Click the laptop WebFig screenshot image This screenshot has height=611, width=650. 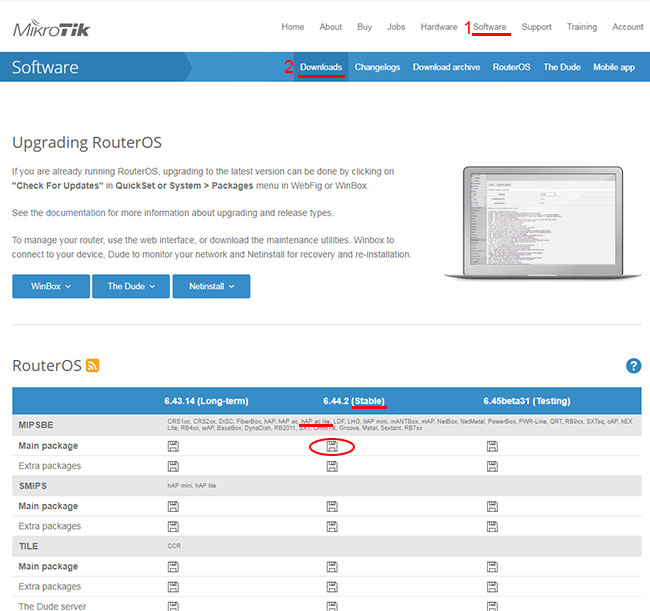click(543, 223)
